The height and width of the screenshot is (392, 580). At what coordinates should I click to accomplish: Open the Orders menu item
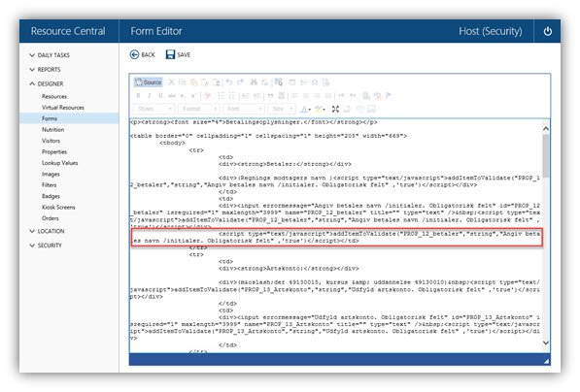pos(51,218)
